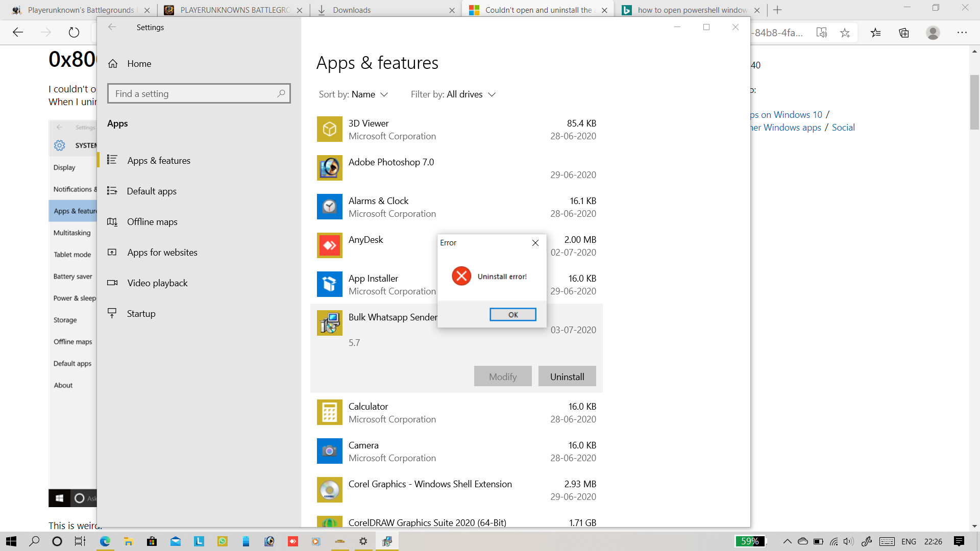
Task: Click the Camera app icon
Action: pos(330,451)
